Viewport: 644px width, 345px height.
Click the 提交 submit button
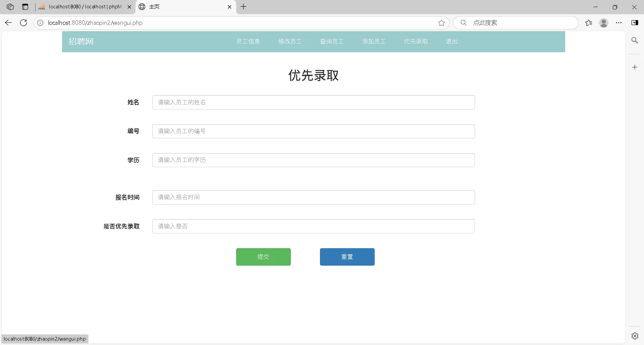(263, 257)
